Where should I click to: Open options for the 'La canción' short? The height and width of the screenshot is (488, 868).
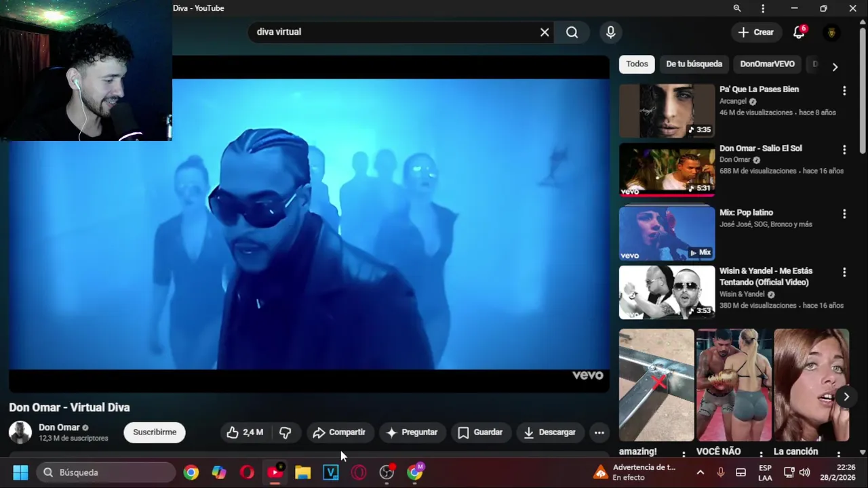pyautogui.click(x=839, y=454)
